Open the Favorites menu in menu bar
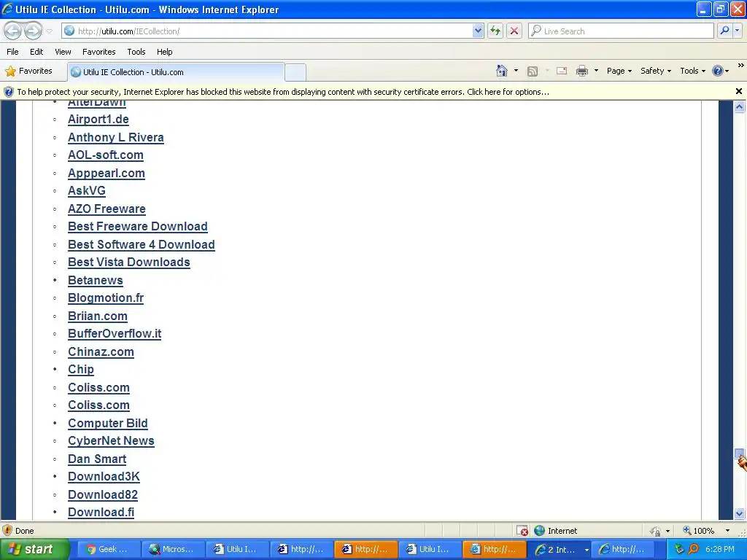This screenshot has width=747, height=560. click(x=98, y=52)
